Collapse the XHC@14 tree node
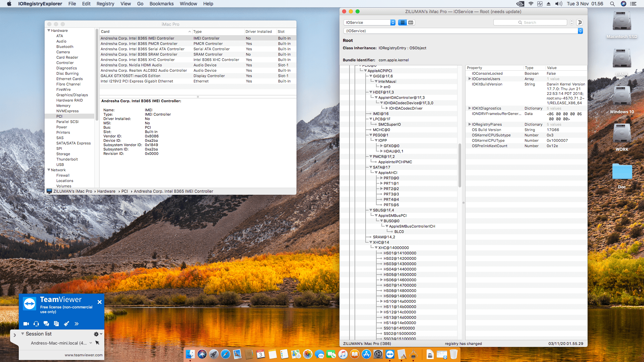Viewport: 644px width, 362px height. [x=371, y=242]
